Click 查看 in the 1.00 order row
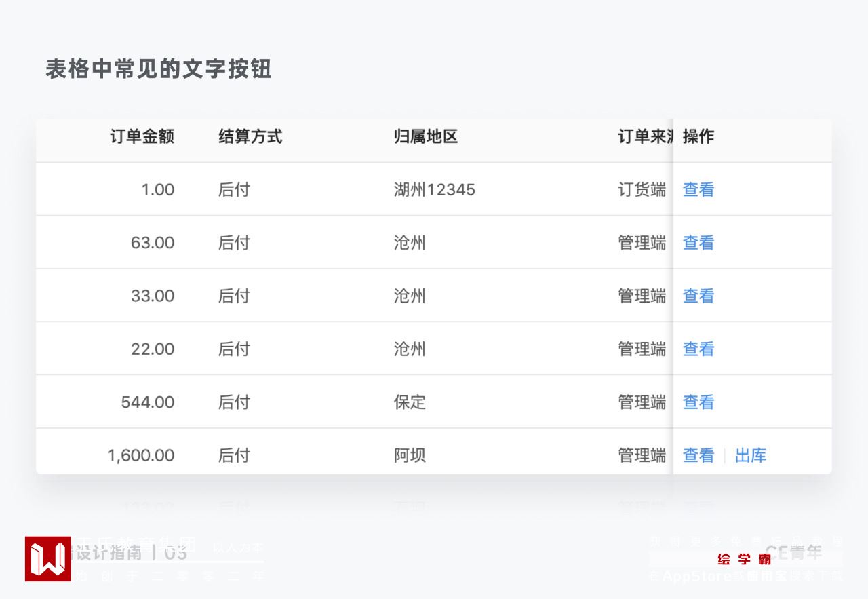This screenshot has width=868, height=599. [698, 190]
